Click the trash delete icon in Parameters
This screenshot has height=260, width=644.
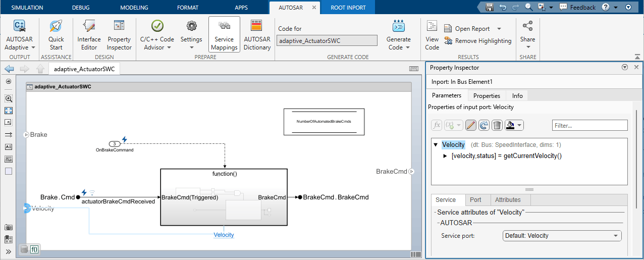pyautogui.click(x=497, y=125)
